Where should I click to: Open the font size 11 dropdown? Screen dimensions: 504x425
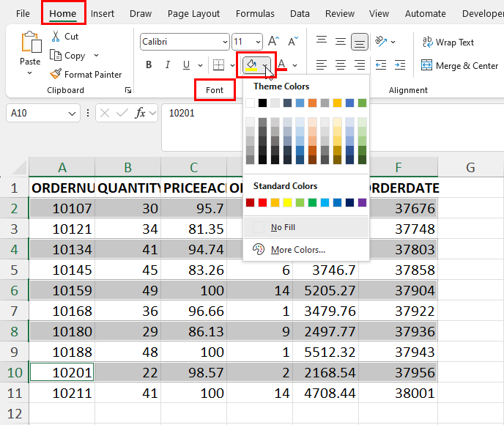(x=258, y=42)
